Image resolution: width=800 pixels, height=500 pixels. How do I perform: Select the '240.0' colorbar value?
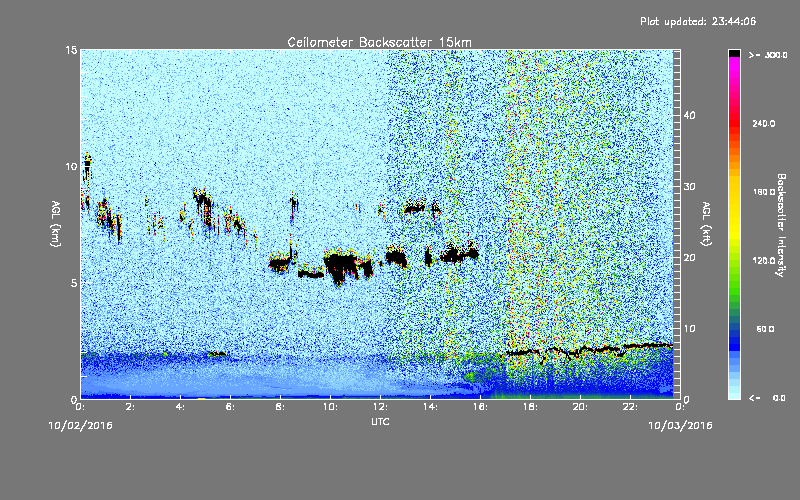(x=763, y=124)
